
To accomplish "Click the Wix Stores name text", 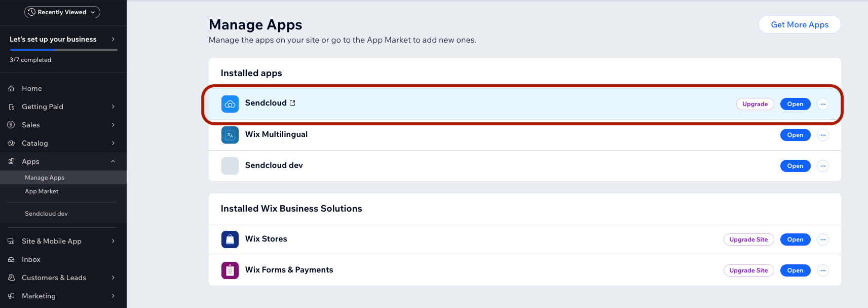I will pyautogui.click(x=266, y=239).
